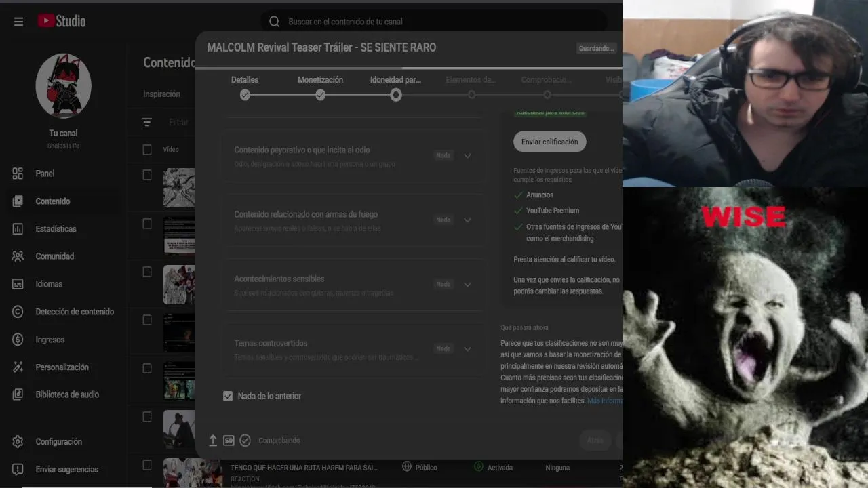Click the upload status arrow icon
The image size is (868, 488).
(213, 441)
